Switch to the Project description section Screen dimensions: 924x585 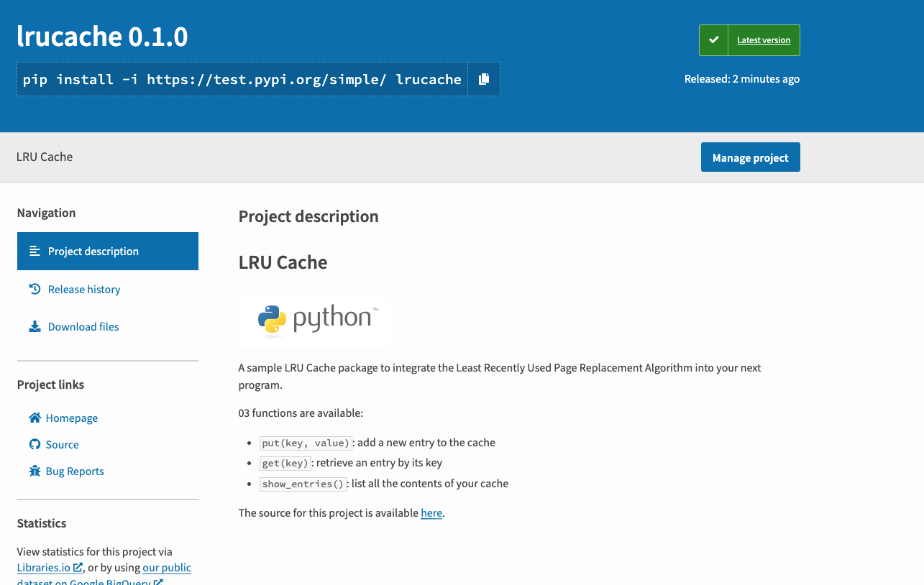click(93, 251)
